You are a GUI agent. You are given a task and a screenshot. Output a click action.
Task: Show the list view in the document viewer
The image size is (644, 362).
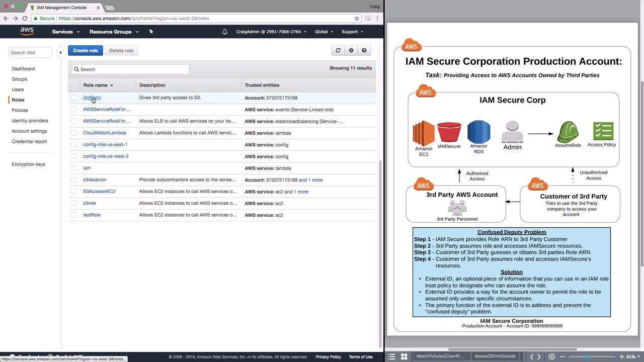[x=392, y=356]
